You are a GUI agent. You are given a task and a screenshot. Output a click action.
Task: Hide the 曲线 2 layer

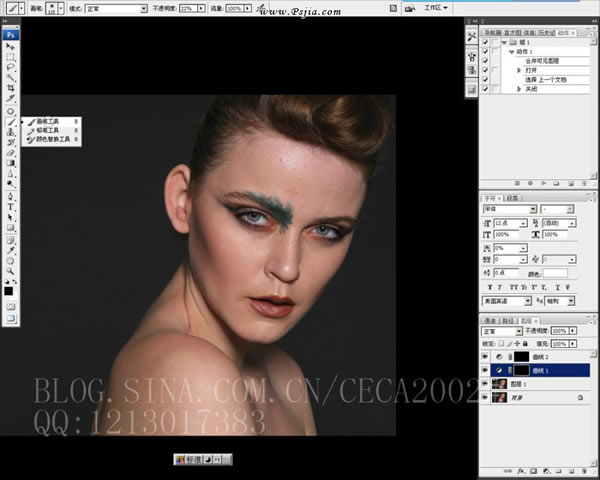[485, 357]
